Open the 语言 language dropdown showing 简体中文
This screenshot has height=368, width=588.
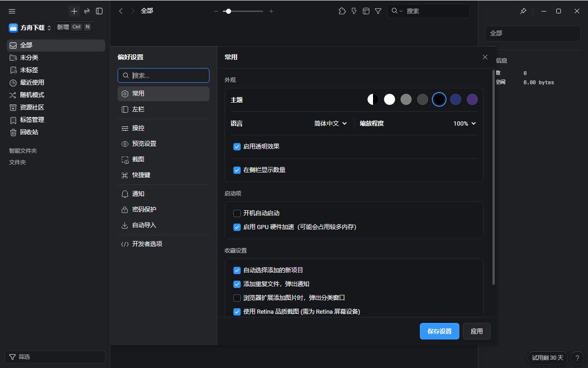click(330, 123)
